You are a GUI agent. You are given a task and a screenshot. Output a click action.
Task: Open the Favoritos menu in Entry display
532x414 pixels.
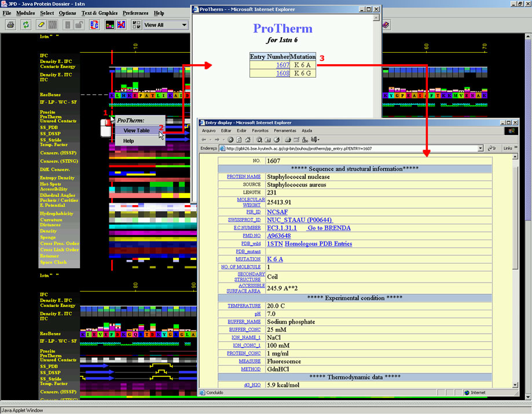coord(260,131)
